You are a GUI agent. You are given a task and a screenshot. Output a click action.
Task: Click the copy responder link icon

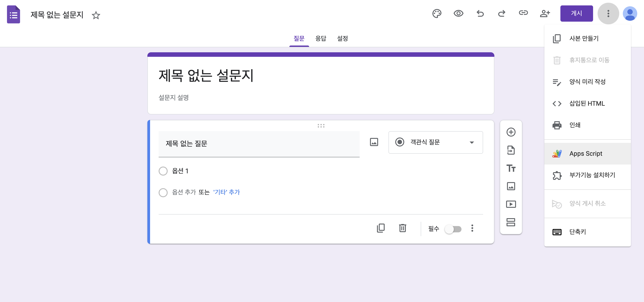click(523, 13)
